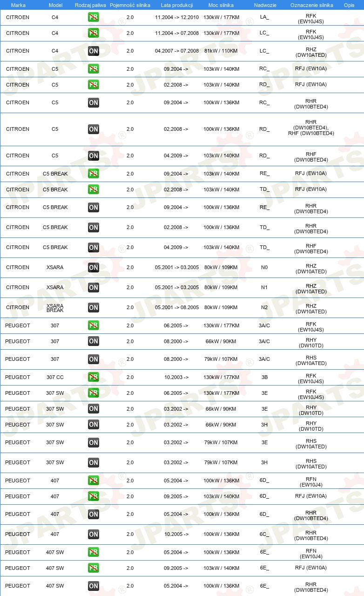Screen dimensions: 364x596
Task: Select the date cell 05.2001 -> 08.2005
Action: [x=177, y=307]
